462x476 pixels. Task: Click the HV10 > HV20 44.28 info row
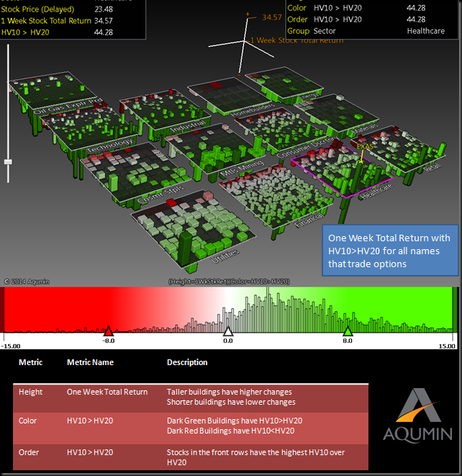57,32
